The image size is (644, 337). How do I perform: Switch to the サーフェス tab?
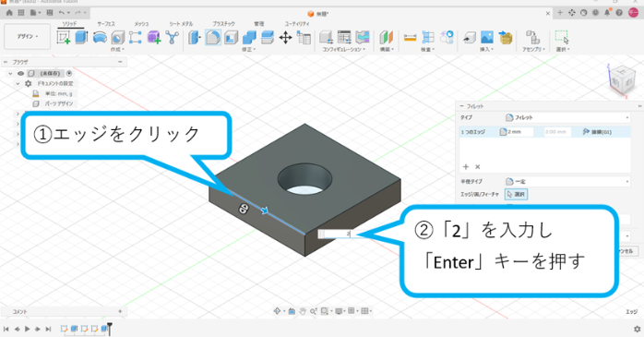point(106,24)
